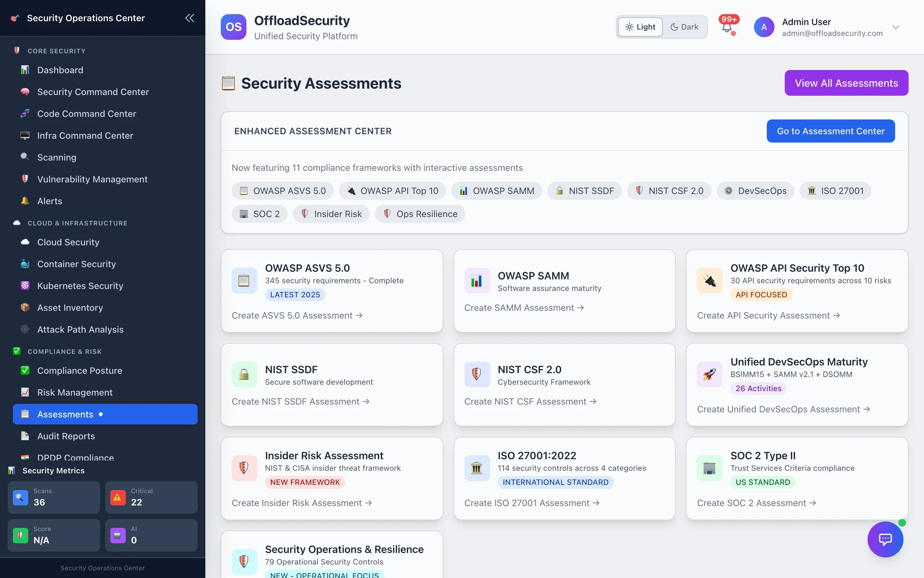Select the DevSecOps framework chip

click(x=755, y=191)
